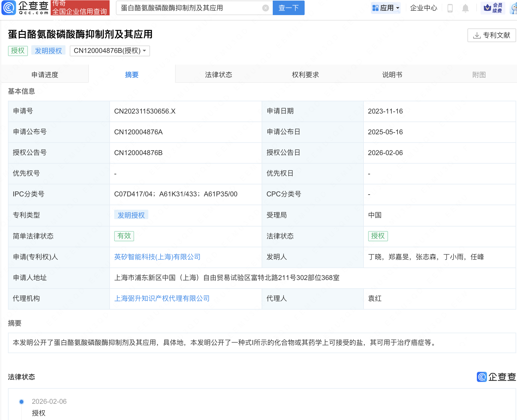Download the 专利文献 patent document
517x420 pixels.
(x=491, y=35)
